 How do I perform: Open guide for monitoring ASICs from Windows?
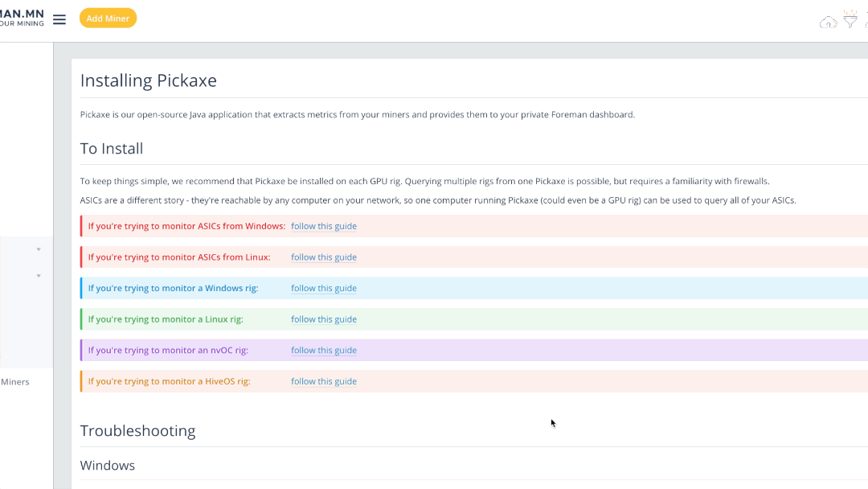(324, 226)
